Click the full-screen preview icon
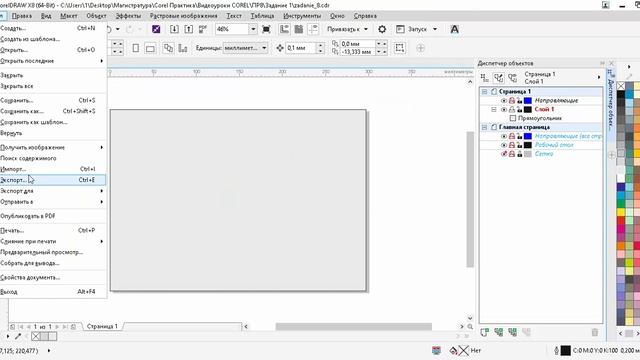The image size is (640, 360). pyautogui.click(x=266, y=29)
